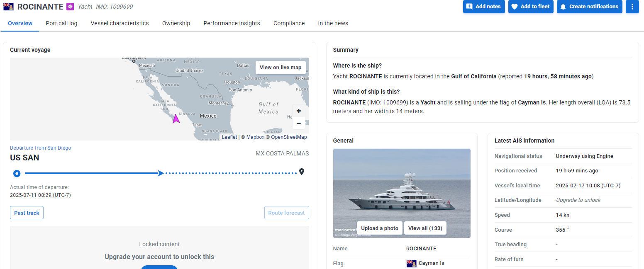Click the purple yacht type badge icon

click(x=70, y=7)
